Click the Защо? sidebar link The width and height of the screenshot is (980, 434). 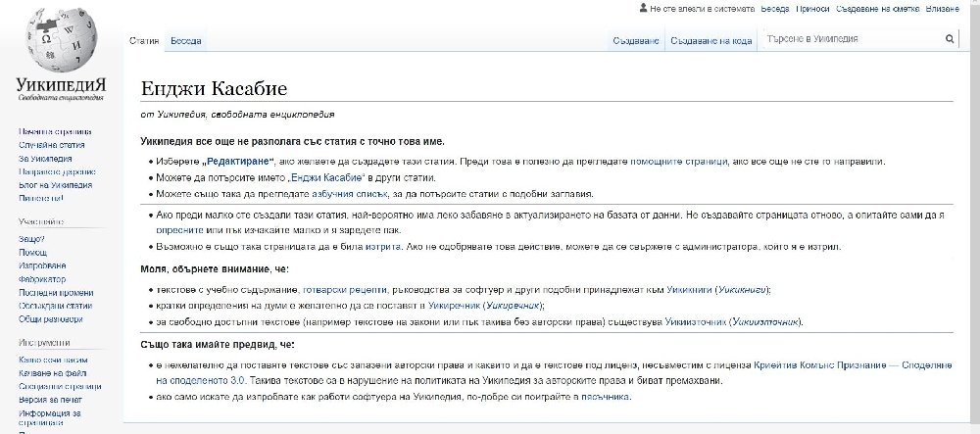coord(32,239)
